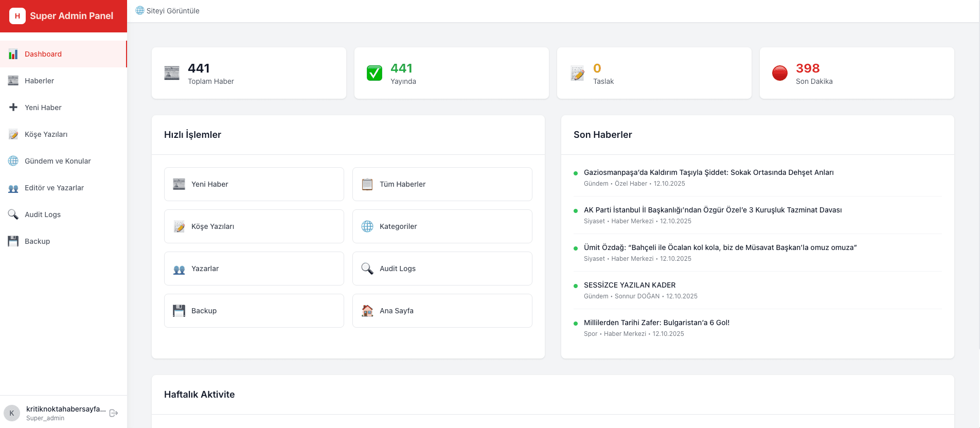Open the AK Parti İstanbul İl Başkanlığı headline
The image size is (980, 428).
pyautogui.click(x=712, y=210)
